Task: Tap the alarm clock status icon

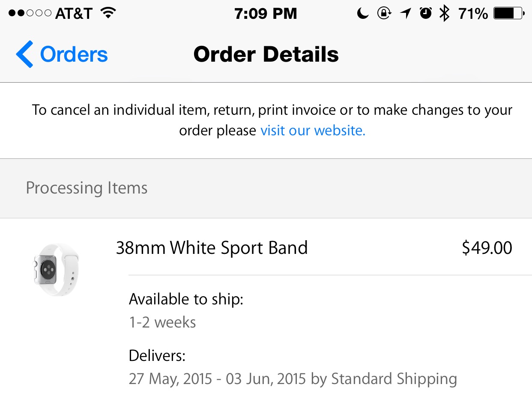Action: coord(425,14)
